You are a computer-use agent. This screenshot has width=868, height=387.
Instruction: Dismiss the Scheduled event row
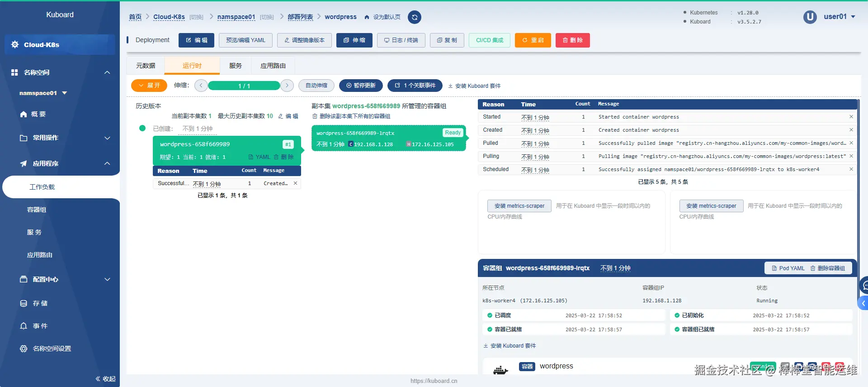(851, 169)
